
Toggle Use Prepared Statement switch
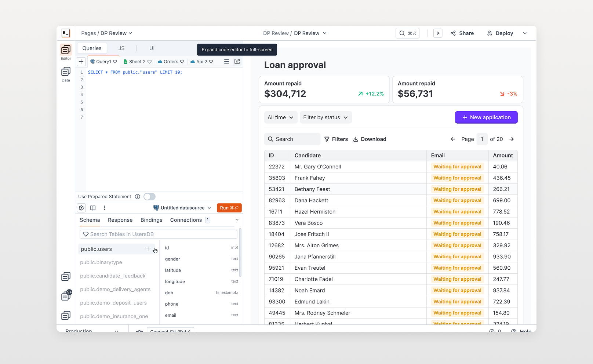click(149, 197)
